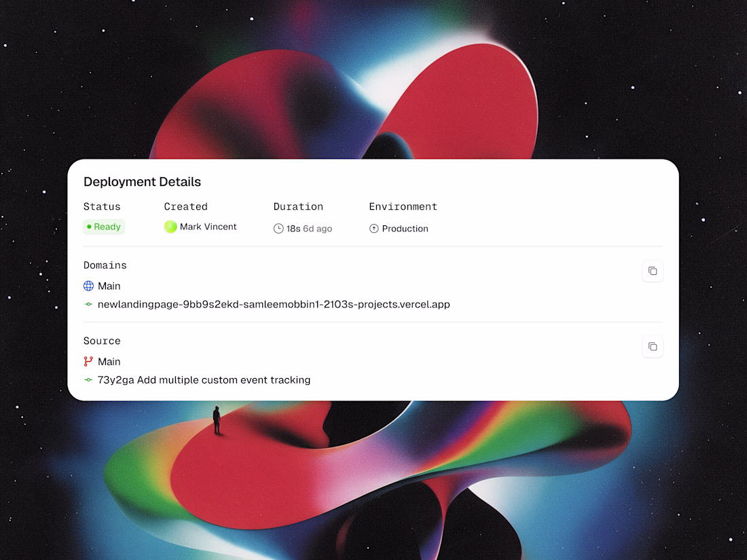The width and height of the screenshot is (747, 560).
Task: Click the Status column label
Action: click(102, 206)
